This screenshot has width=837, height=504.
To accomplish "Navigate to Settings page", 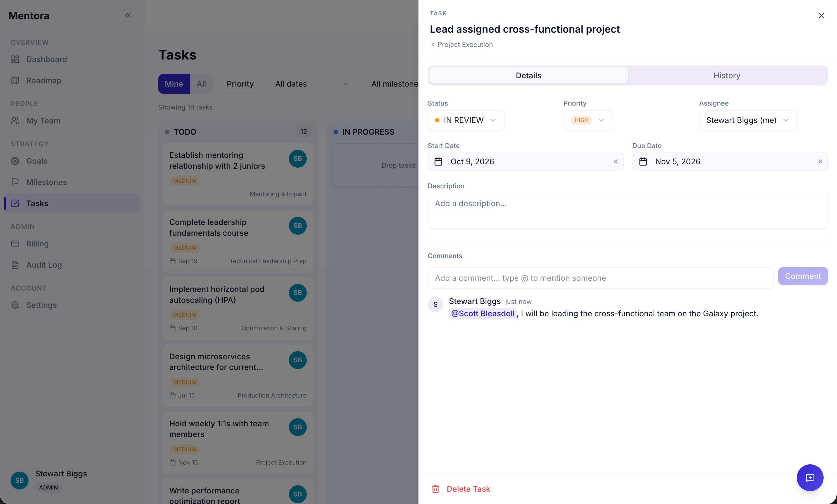I will point(72,305).
